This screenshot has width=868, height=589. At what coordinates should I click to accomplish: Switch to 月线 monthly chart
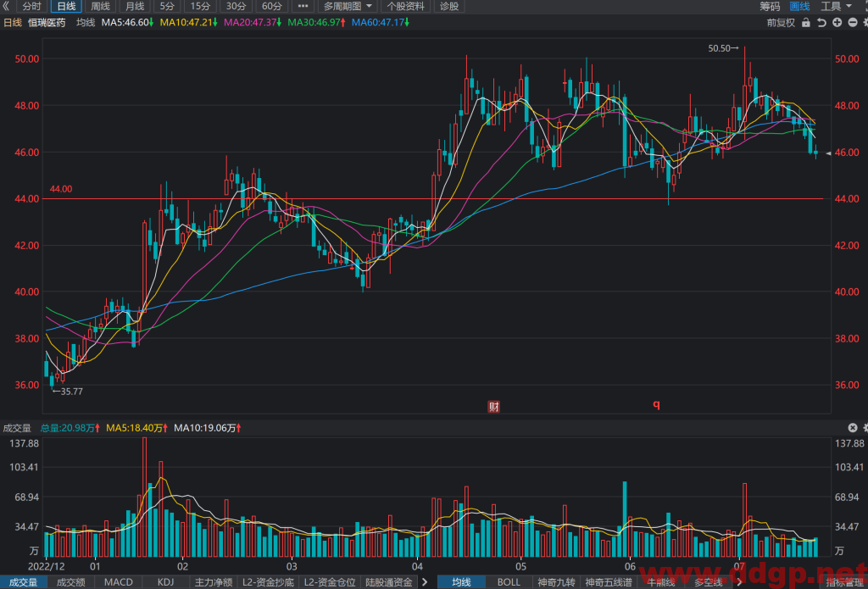click(x=135, y=6)
